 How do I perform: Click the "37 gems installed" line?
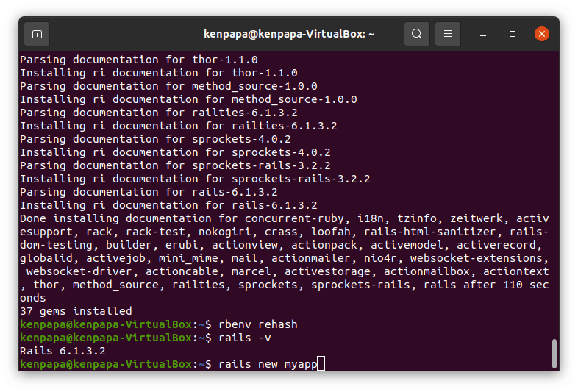click(76, 311)
